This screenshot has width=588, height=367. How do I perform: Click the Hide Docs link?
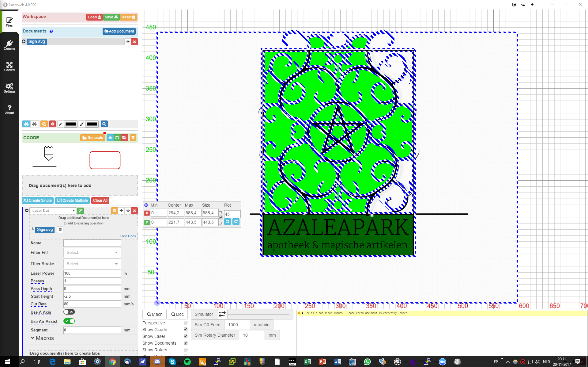pyautogui.click(x=128, y=236)
